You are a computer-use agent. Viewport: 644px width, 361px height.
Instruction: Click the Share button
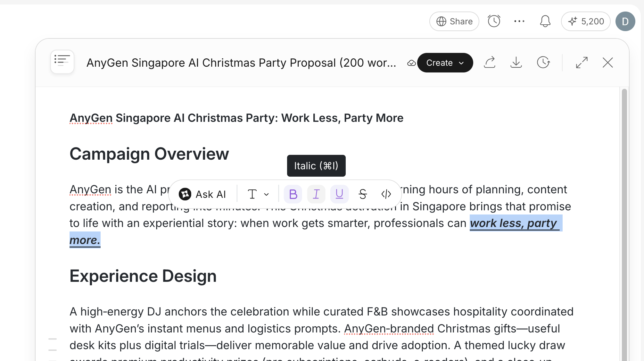pyautogui.click(x=454, y=21)
